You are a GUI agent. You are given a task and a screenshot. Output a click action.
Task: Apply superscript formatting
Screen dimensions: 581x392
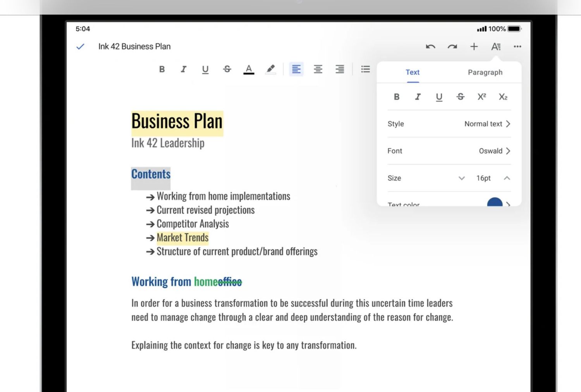[481, 97]
